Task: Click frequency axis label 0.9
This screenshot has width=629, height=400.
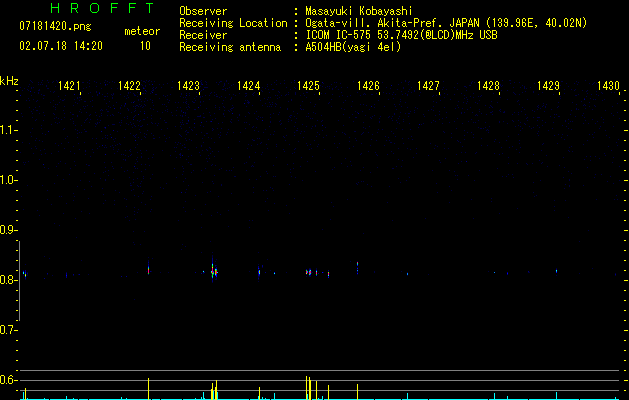Action: point(8,230)
